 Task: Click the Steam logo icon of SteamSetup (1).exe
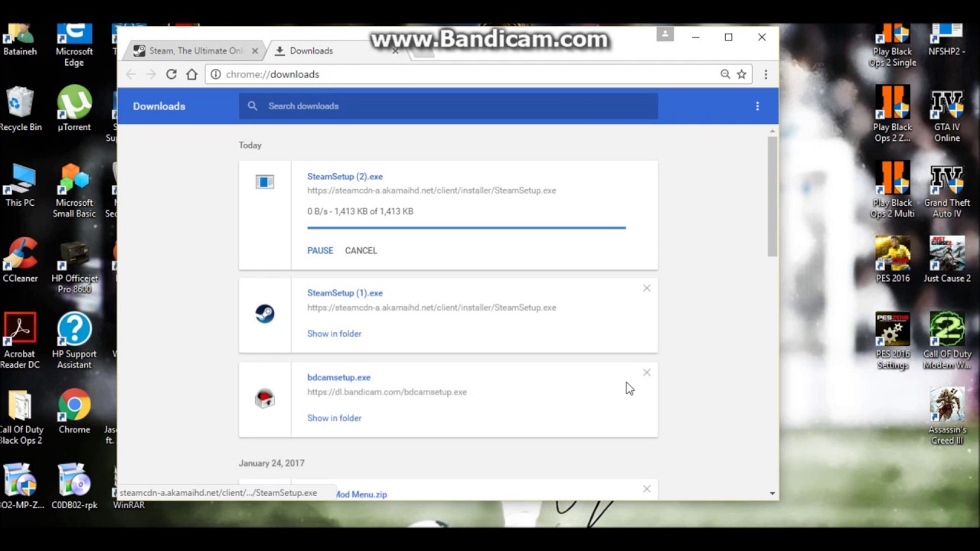(265, 314)
